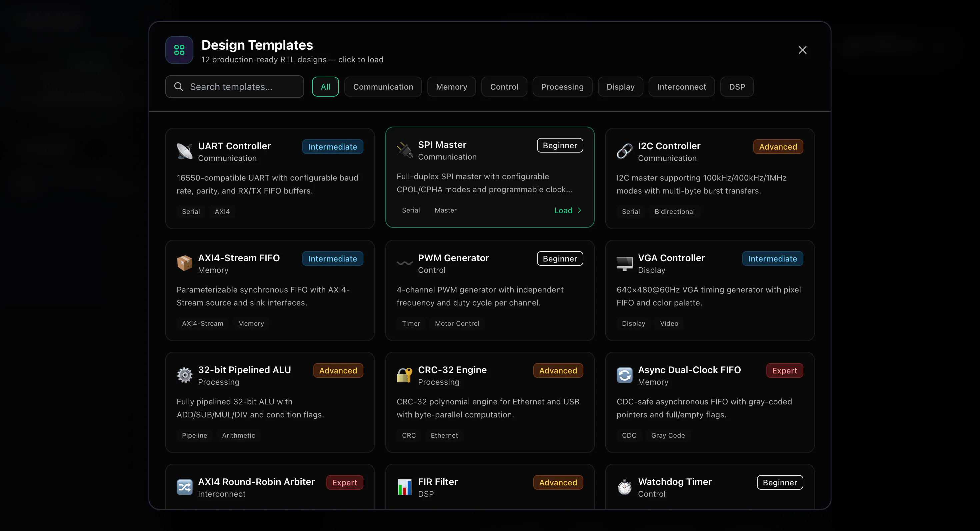This screenshot has width=980, height=531.
Task: Click the PWM Generator wave icon
Action: point(404,264)
